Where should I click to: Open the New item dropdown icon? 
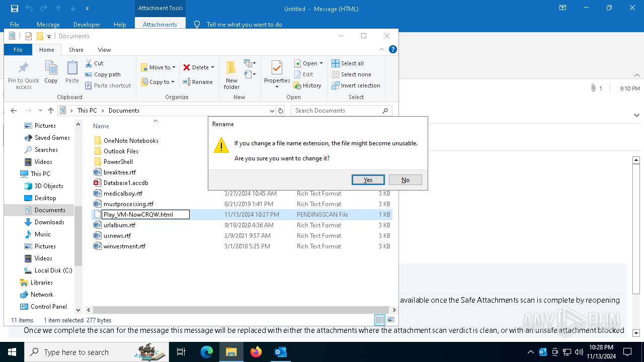[250, 63]
